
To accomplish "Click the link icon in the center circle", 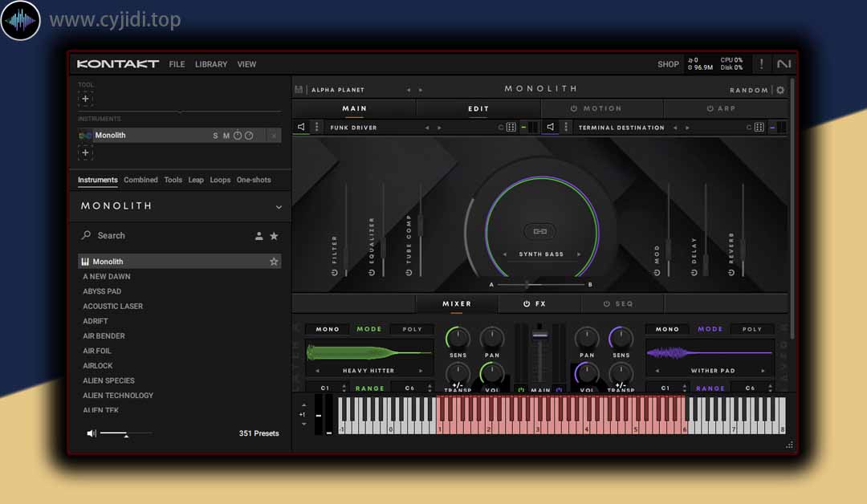I will [x=539, y=232].
